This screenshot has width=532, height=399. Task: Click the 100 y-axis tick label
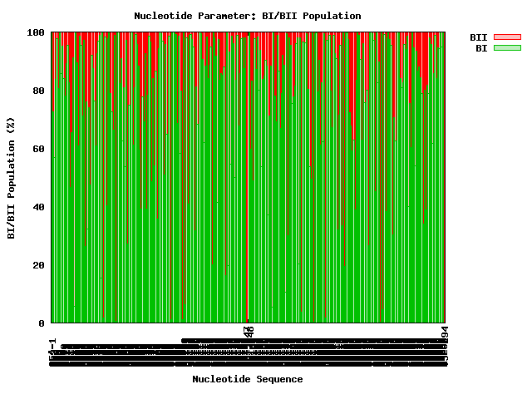(36, 32)
